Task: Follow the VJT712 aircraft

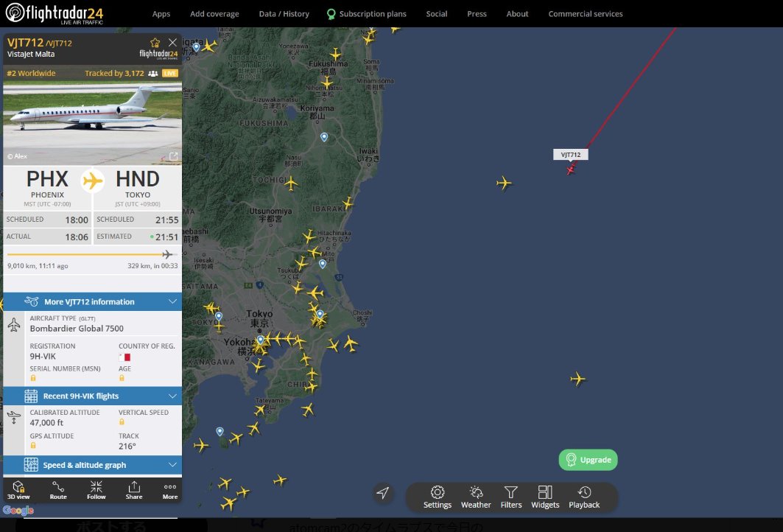Action: [96, 490]
